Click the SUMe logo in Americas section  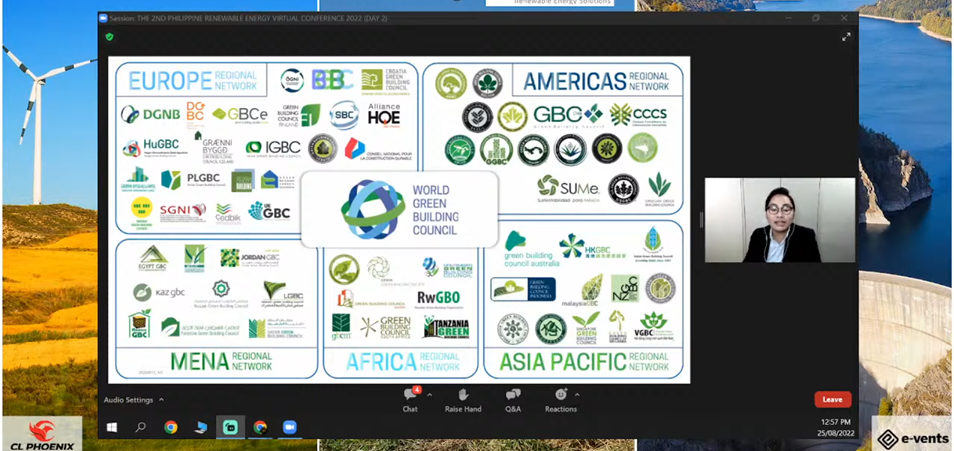point(566,189)
